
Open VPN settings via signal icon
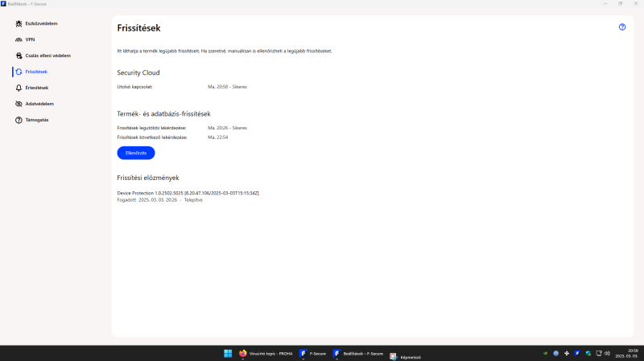pos(19,39)
